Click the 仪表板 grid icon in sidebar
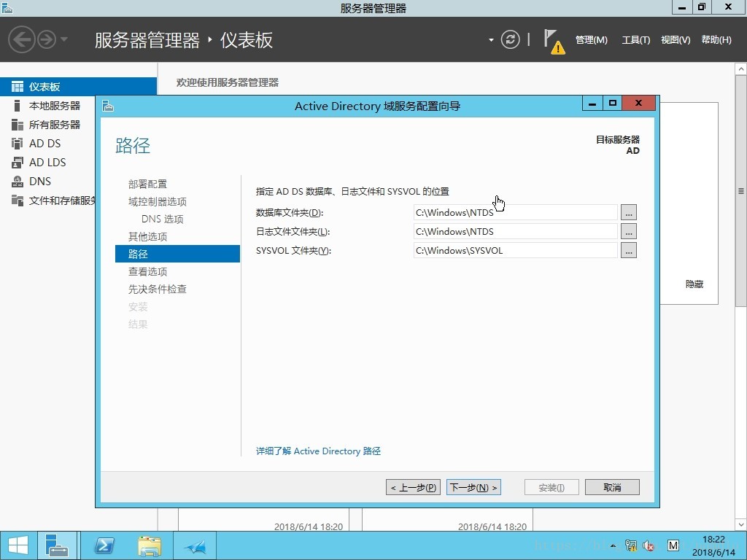 click(18, 87)
